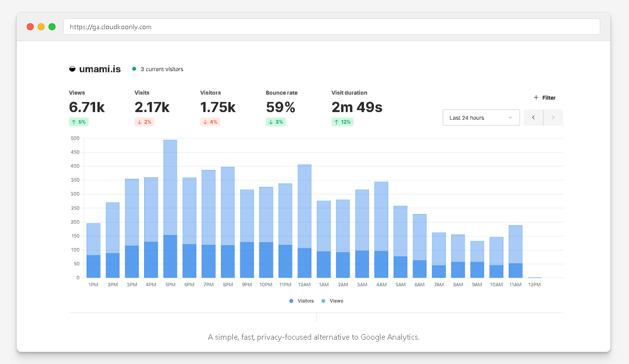Click the 500 y-axis label
Screen dimensions: 629x364
click(75, 138)
